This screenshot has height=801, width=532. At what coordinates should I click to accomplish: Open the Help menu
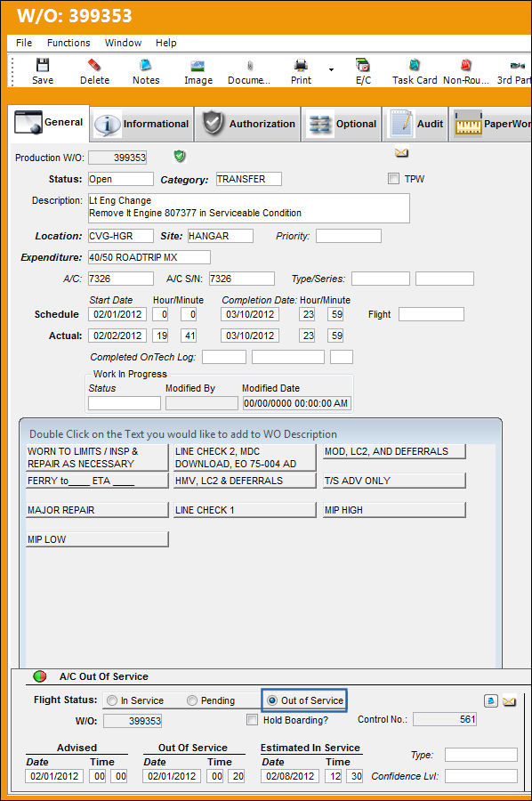[166, 43]
